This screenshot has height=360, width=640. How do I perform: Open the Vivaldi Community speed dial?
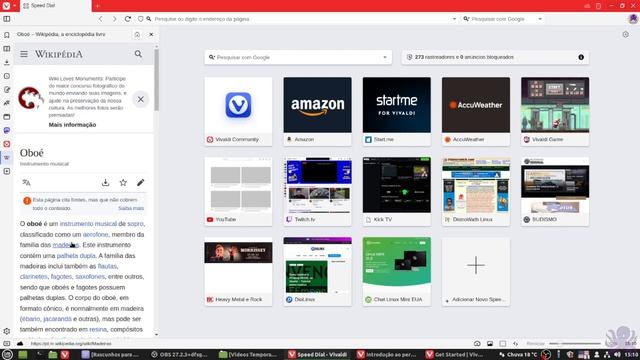coord(238,111)
